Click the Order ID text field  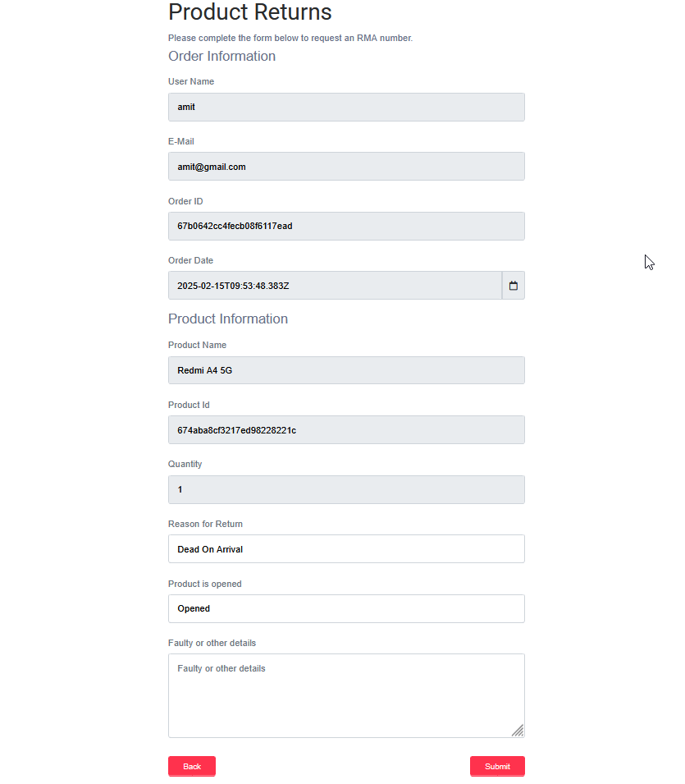[x=346, y=227]
